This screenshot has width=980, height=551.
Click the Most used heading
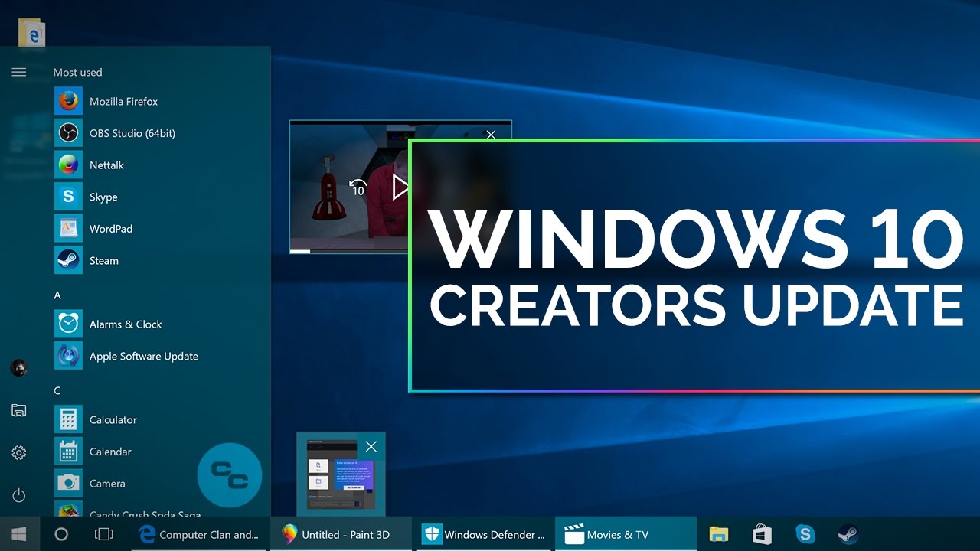click(x=77, y=72)
